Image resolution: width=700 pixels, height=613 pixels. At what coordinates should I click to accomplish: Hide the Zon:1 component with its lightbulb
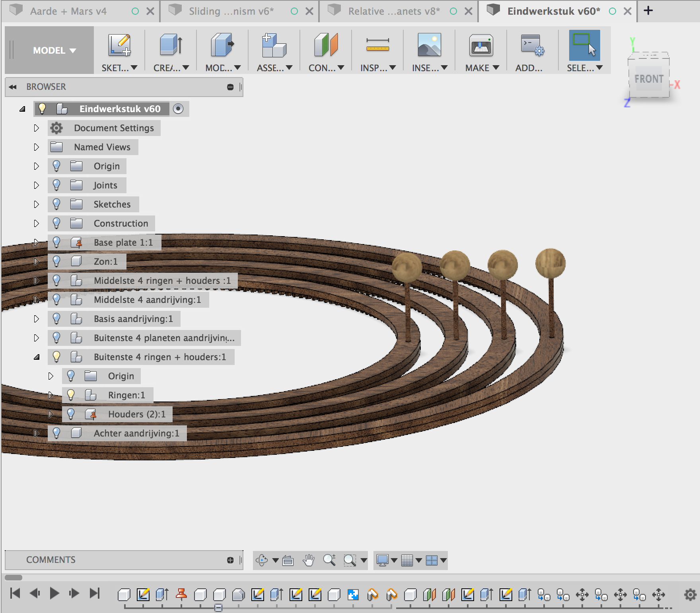pyautogui.click(x=57, y=261)
